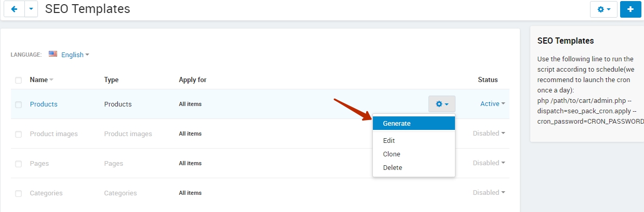This screenshot has height=212, width=644.
Task: Click the Products row gear icon
Action: 442,104
